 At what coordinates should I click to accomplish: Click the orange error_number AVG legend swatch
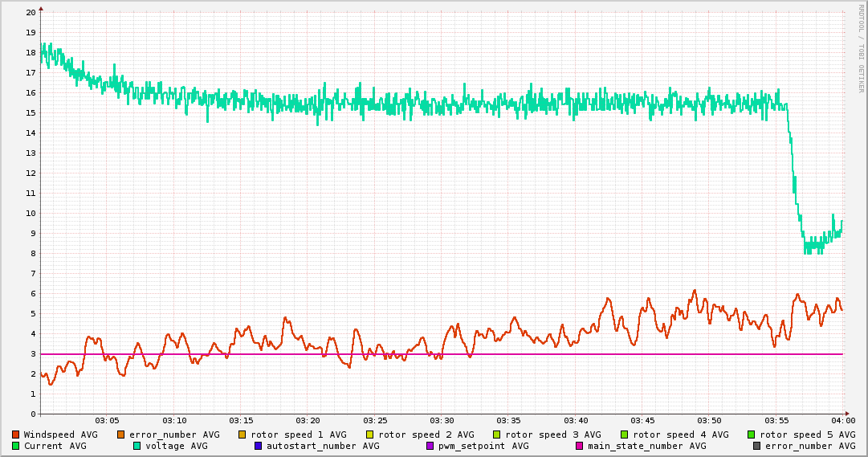(x=121, y=435)
